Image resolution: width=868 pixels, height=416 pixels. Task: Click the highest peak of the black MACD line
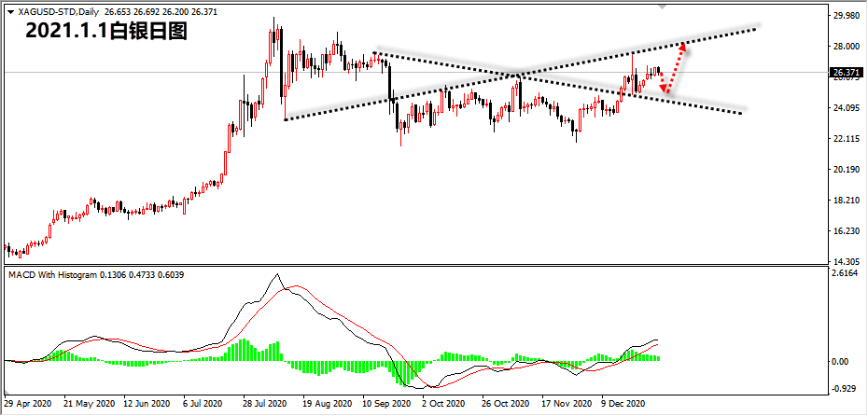point(277,274)
